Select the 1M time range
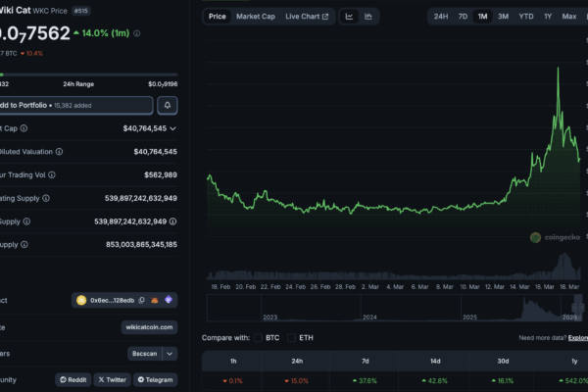The image size is (588, 392). coord(482,17)
